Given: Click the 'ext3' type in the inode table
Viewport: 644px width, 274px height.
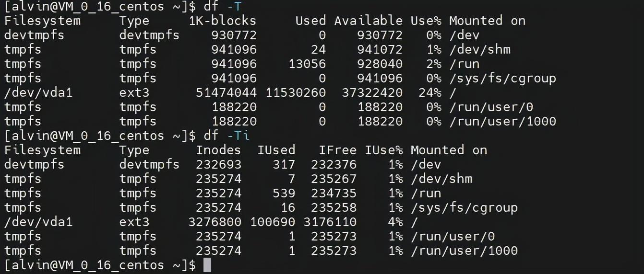Looking at the screenshot, I should point(134,222).
